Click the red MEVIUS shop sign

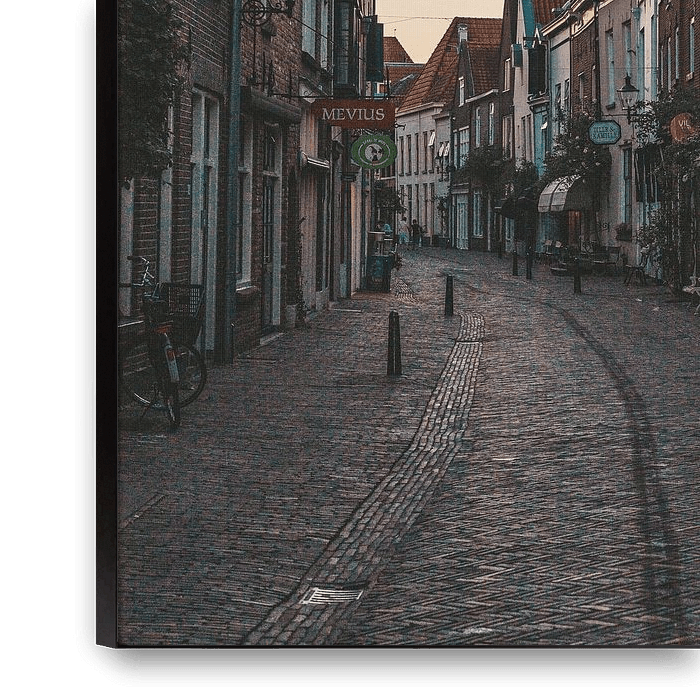click(356, 114)
